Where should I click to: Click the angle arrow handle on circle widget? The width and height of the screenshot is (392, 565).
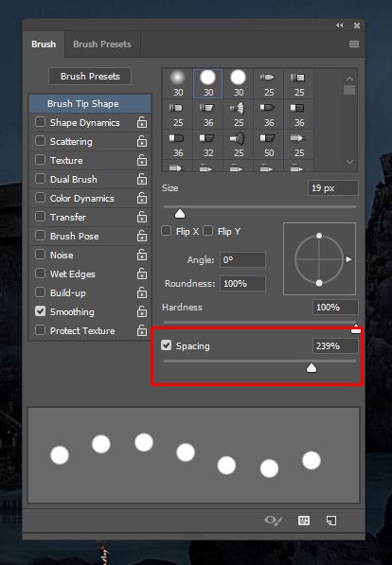pyautogui.click(x=348, y=259)
